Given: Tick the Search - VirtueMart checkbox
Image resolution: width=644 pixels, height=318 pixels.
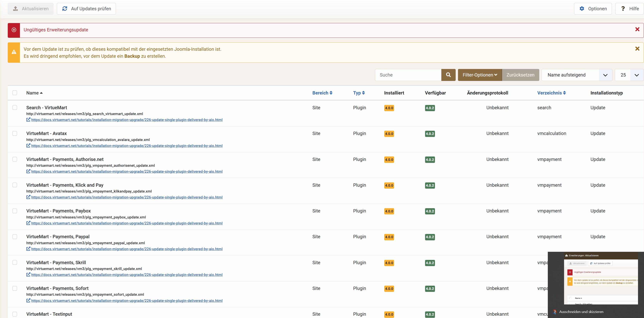Looking at the screenshot, I should coord(15,108).
